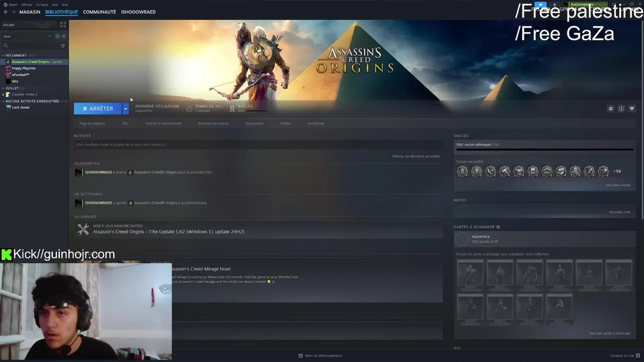Open dropdown arrow next to Arrêter
The width and height of the screenshot is (644, 362).
click(125, 109)
